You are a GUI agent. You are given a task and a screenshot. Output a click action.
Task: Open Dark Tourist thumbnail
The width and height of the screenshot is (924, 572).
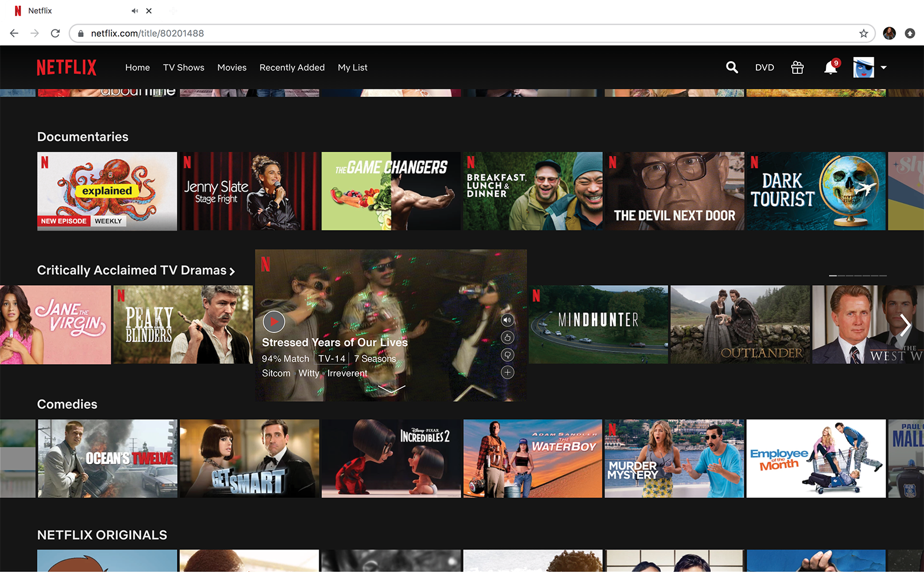tap(816, 191)
